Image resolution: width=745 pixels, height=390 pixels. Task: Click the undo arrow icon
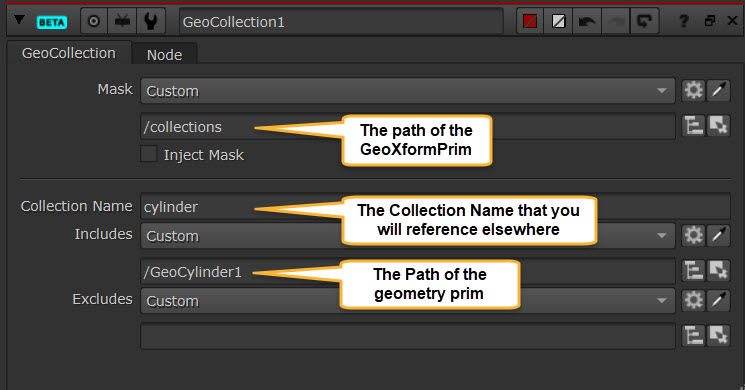(x=587, y=21)
